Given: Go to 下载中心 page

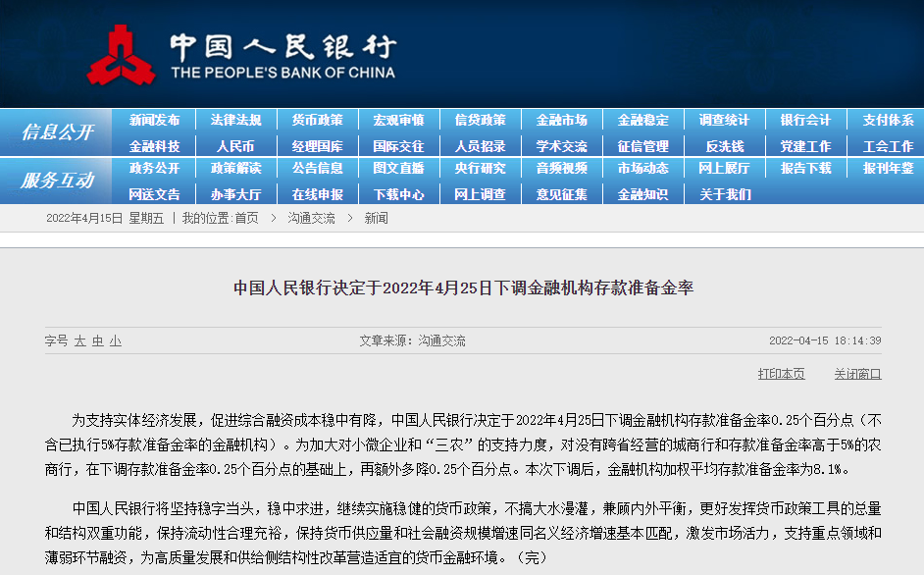Looking at the screenshot, I should point(398,194).
